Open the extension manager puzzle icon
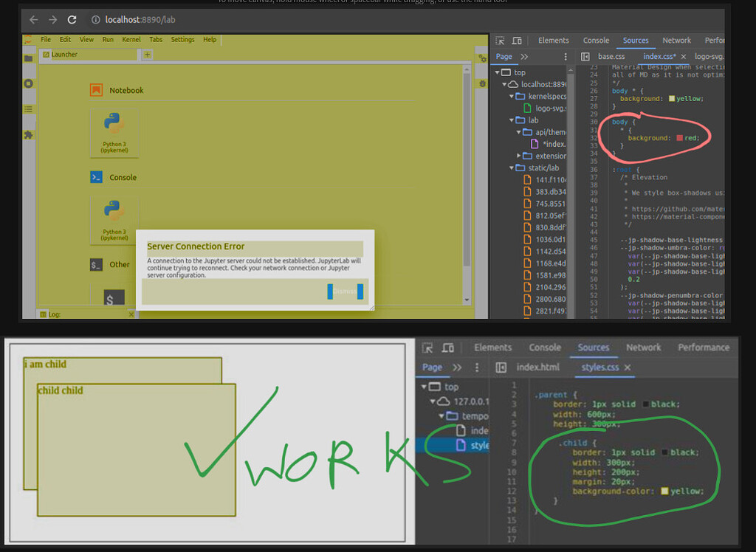756x552 pixels. (28, 135)
